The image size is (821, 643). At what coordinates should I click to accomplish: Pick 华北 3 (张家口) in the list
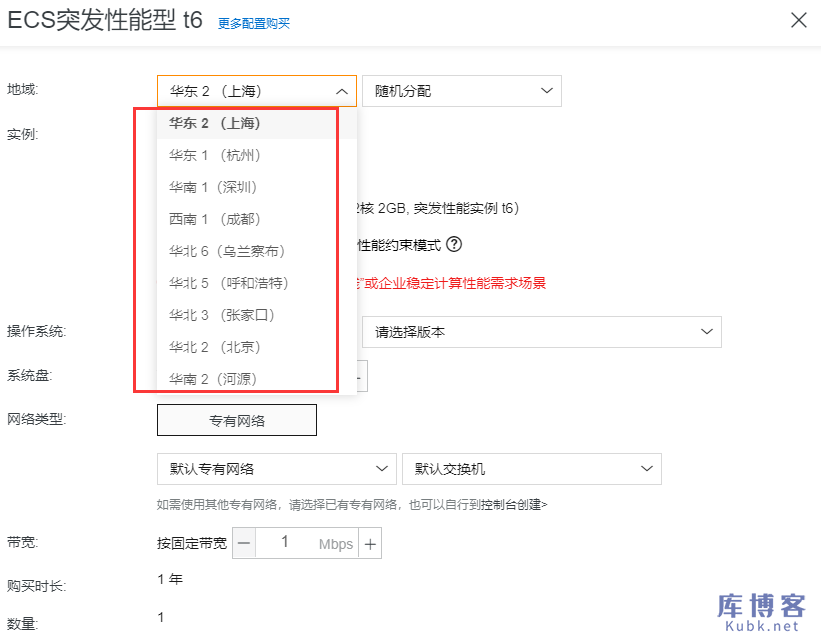257,315
